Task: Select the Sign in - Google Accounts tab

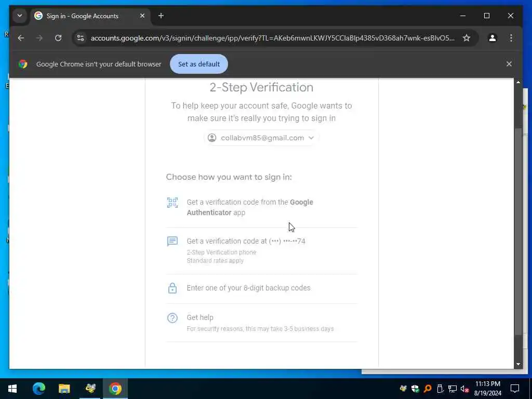Action: [90, 16]
